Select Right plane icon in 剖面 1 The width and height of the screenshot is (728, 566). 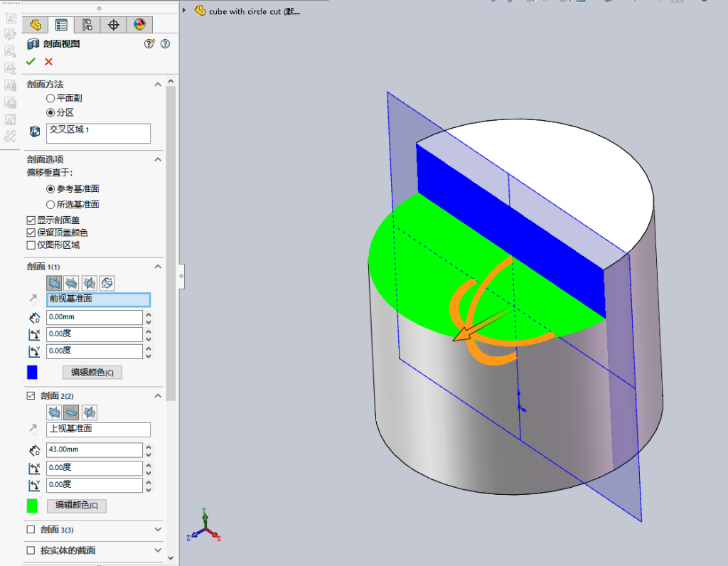tap(89, 283)
